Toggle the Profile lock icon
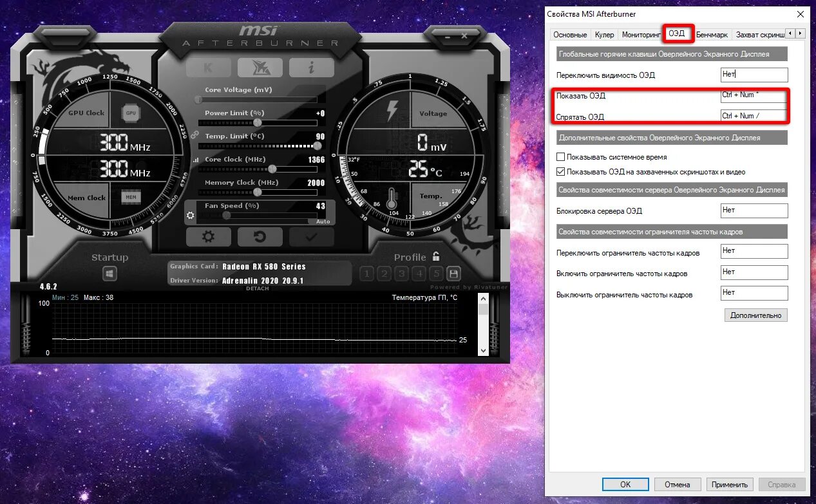The image size is (816, 504). [436, 256]
